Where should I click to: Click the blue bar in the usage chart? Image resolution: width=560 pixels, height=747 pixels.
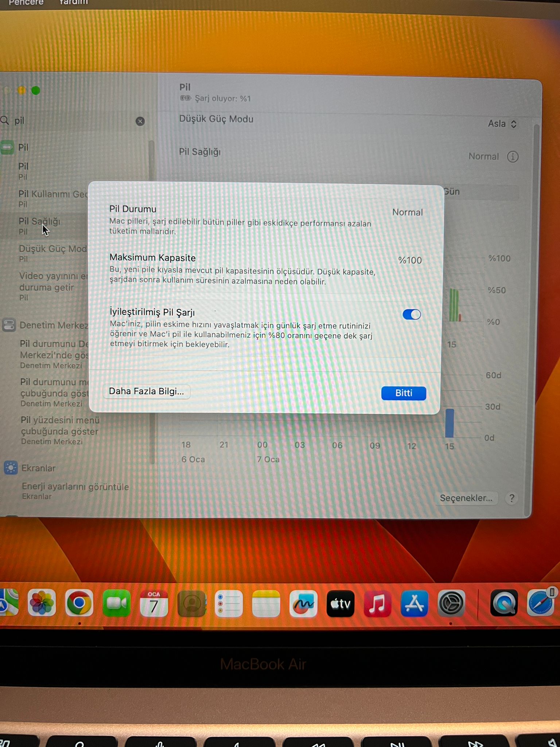[x=450, y=423]
